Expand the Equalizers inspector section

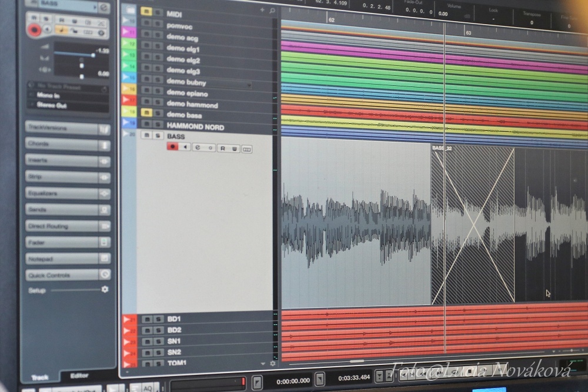coord(68,193)
